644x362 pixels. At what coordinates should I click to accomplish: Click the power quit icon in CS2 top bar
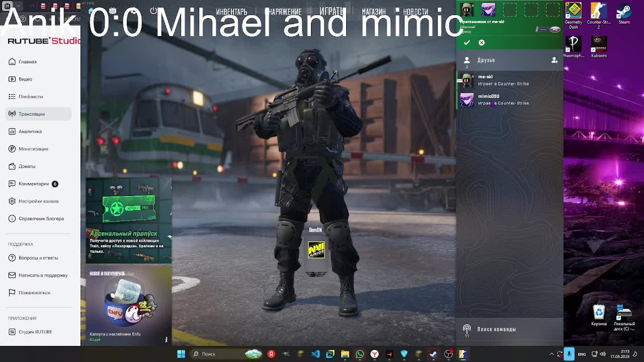[153, 11]
